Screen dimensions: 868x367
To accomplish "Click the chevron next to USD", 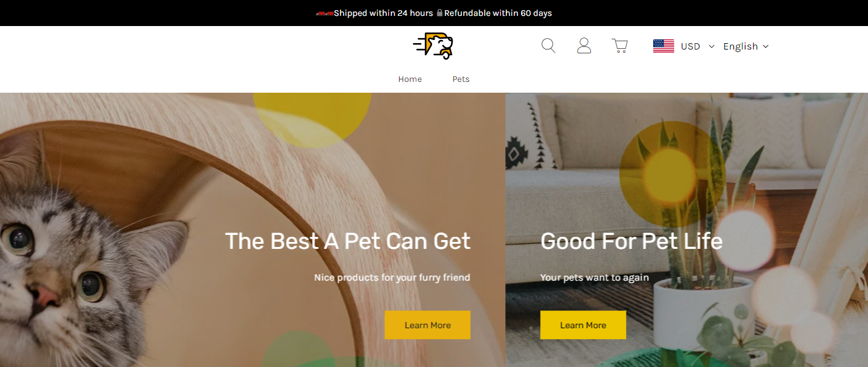I will (x=712, y=46).
